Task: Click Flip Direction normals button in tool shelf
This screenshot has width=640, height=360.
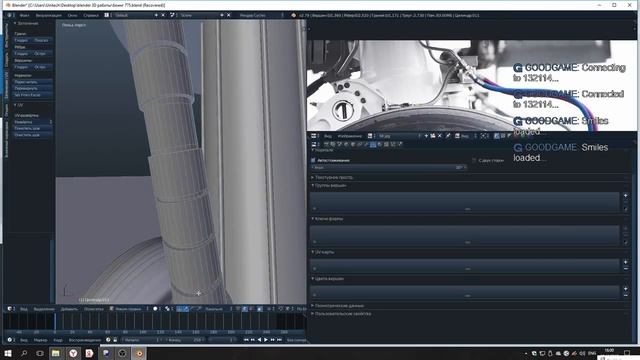Action: (x=33, y=89)
